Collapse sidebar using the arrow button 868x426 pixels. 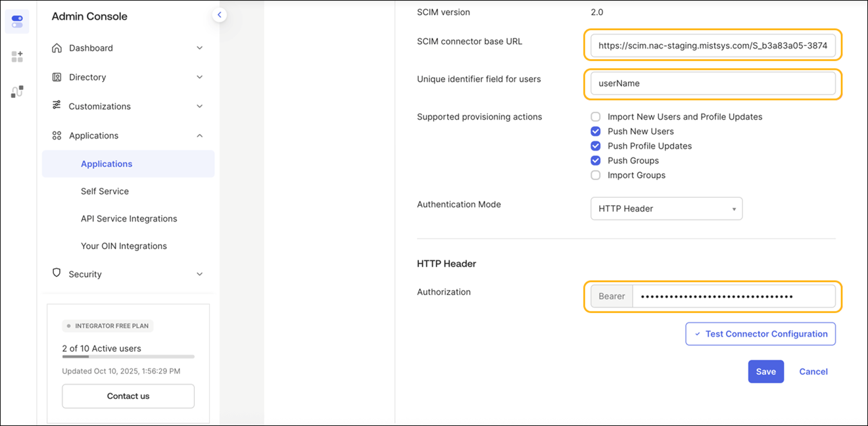pyautogui.click(x=220, y=14)
